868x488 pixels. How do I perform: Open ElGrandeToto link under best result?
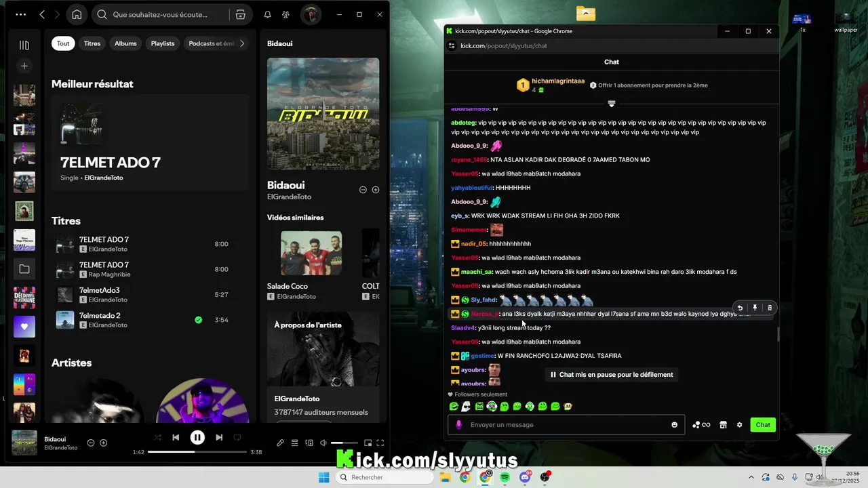click(x=104, y=178)
